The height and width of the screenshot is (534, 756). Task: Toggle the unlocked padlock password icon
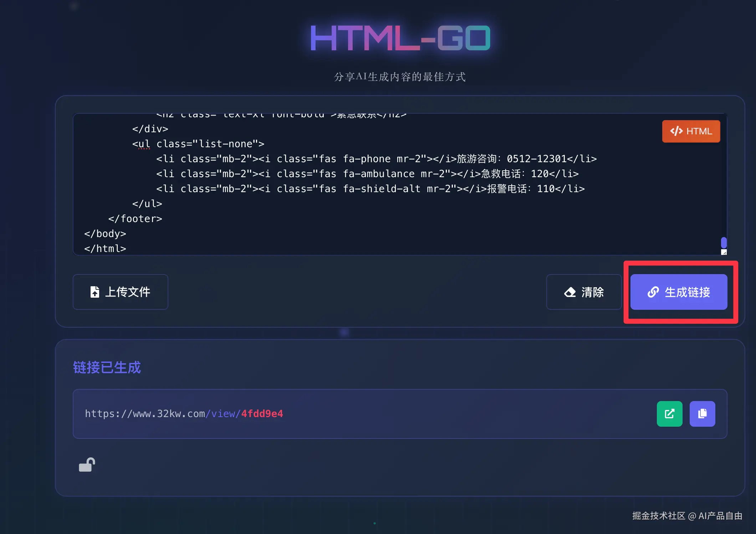click(87, 465)
